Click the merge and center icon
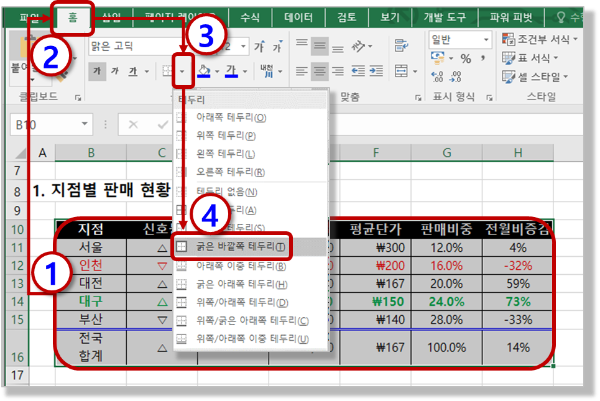The width and height of the screenshot is (600, 401). point(401,71)
